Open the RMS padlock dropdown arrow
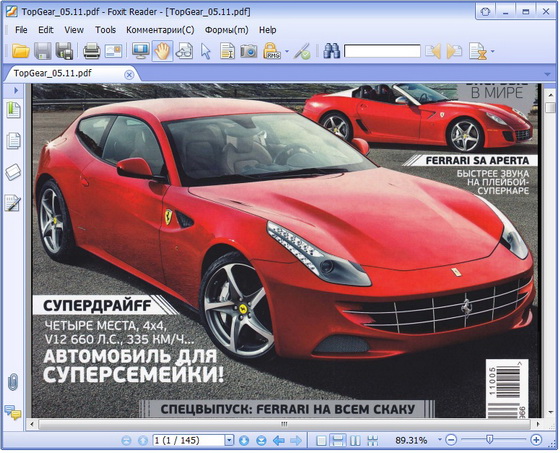This screenshot has height=453, width=560. pos(287,51)
